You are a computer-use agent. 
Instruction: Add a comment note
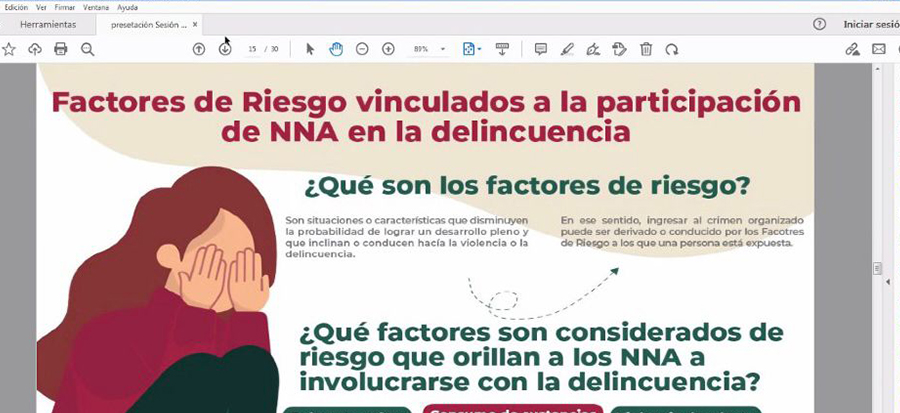[541, 49]
